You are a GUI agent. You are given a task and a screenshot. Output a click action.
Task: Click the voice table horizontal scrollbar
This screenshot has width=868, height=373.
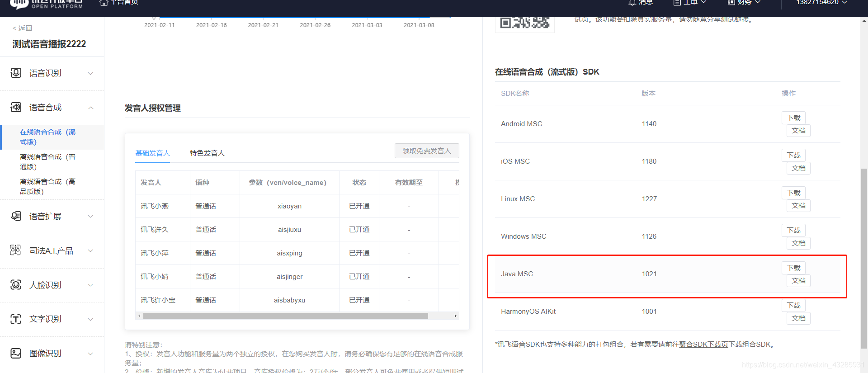tap(286, 316)
